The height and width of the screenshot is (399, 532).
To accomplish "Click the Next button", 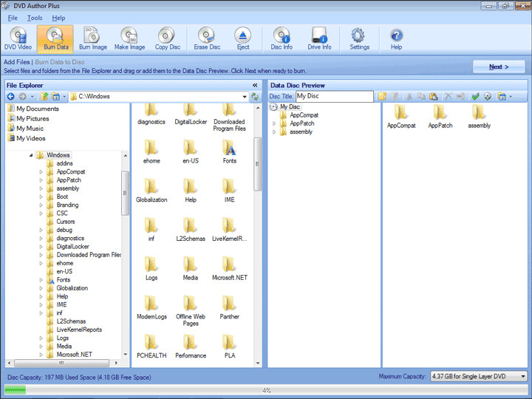I will (x=499, y=66).
